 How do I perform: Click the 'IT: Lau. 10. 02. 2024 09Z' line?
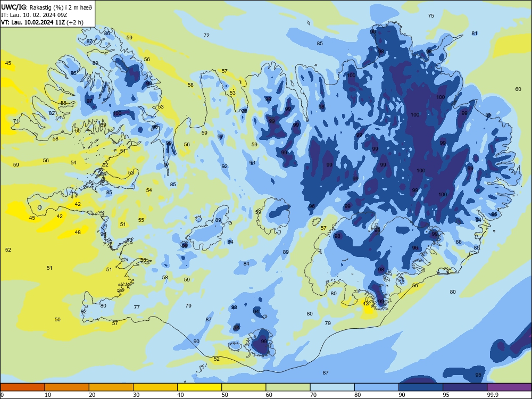[x=33, y=14]
